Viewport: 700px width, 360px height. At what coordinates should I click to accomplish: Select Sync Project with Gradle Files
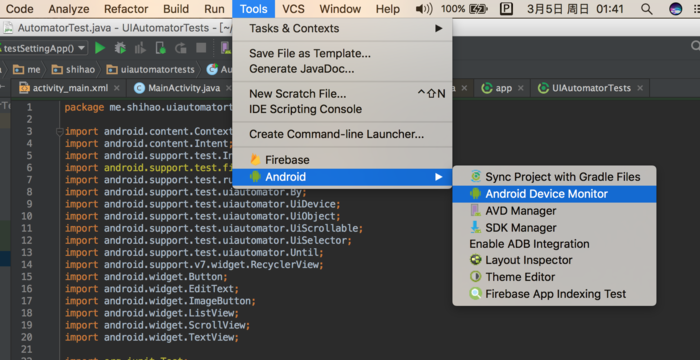(554, 177)
